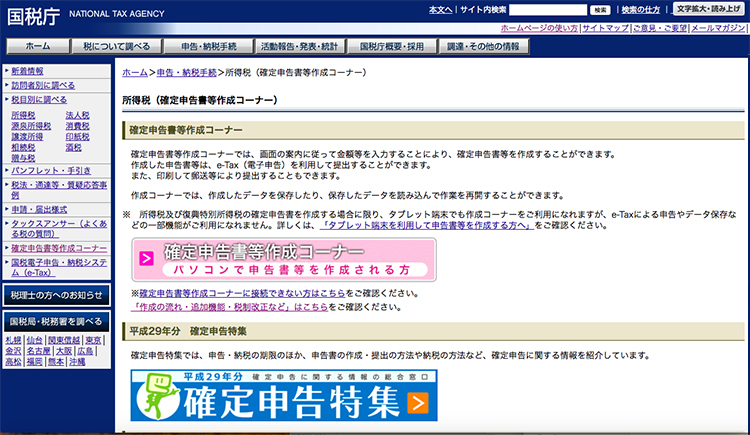Click the 検索 search button
This screenshot has width=750, height=435.
(x=600, y=9)
